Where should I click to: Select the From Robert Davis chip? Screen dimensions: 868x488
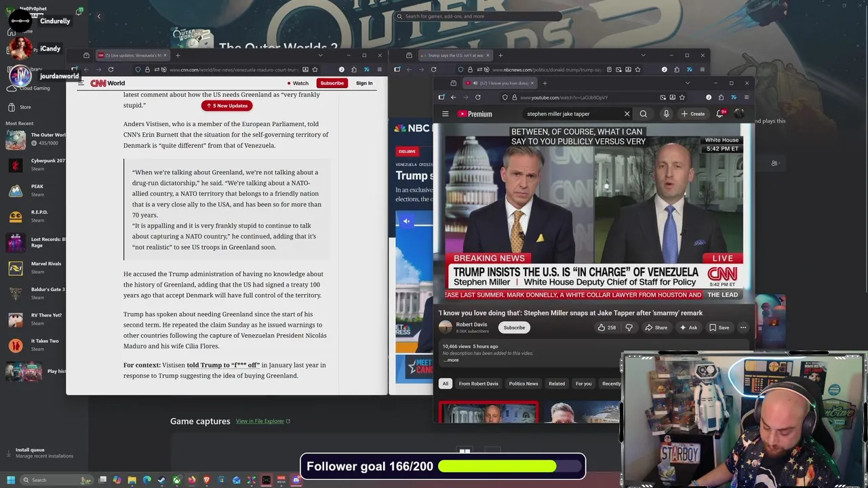tap(478, 384)
